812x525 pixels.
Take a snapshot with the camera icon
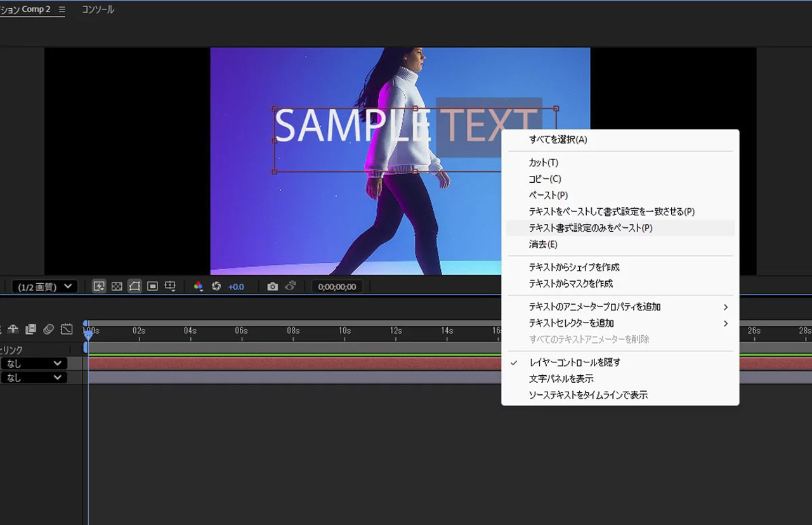click(273, 286)
